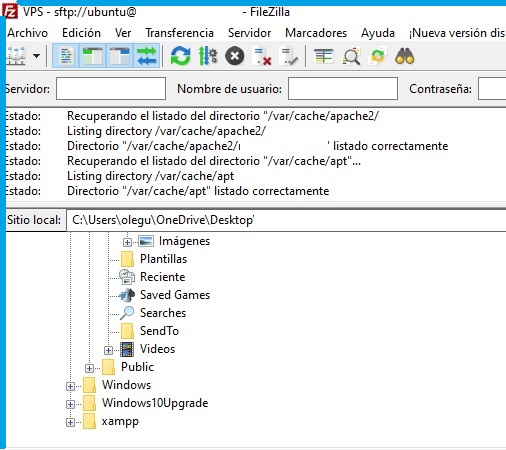Open the Marcadores menu
Viewport: 506px width, 450px height.
point(316,33)
